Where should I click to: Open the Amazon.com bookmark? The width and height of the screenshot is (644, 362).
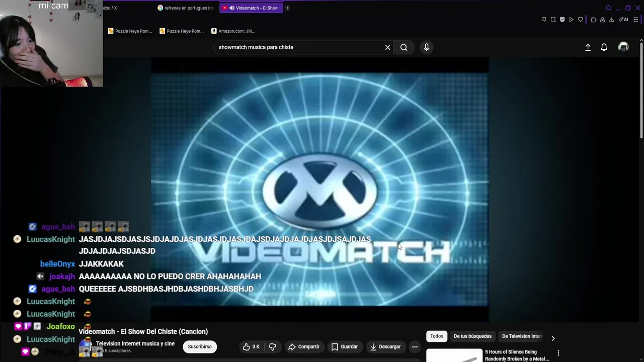233,31
